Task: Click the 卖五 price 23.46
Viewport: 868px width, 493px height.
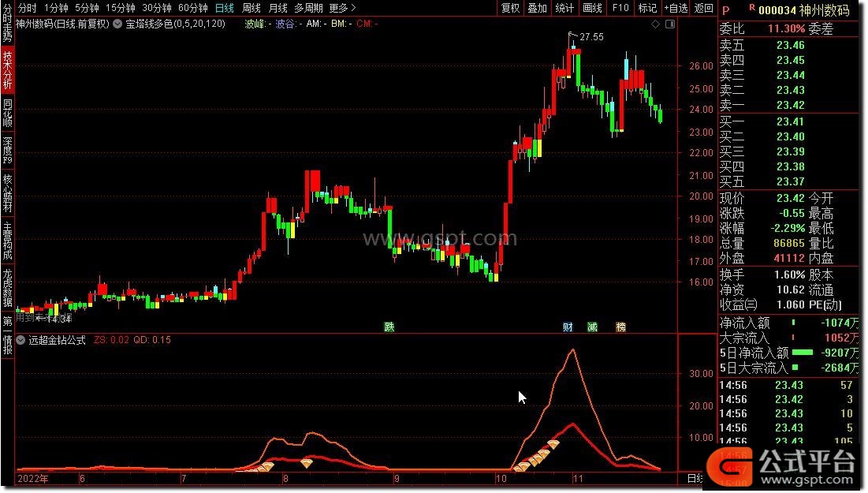Action: point(791,46)
